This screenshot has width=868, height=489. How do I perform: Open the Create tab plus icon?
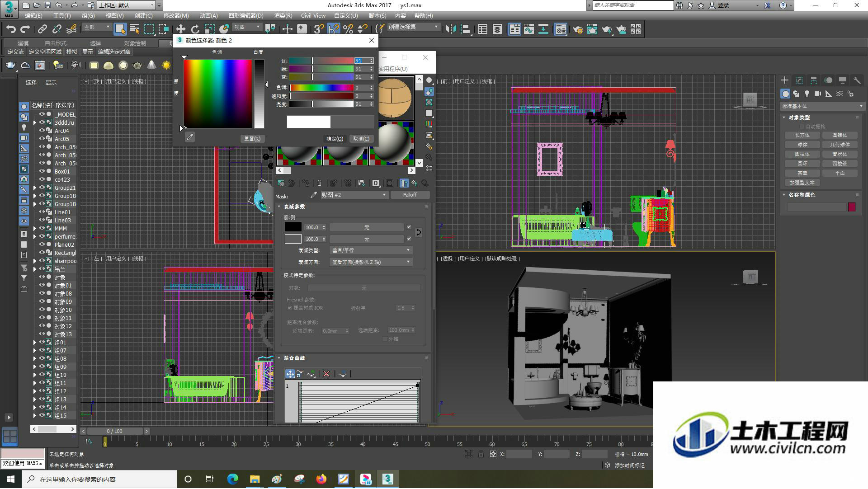[x=785, y=80]
